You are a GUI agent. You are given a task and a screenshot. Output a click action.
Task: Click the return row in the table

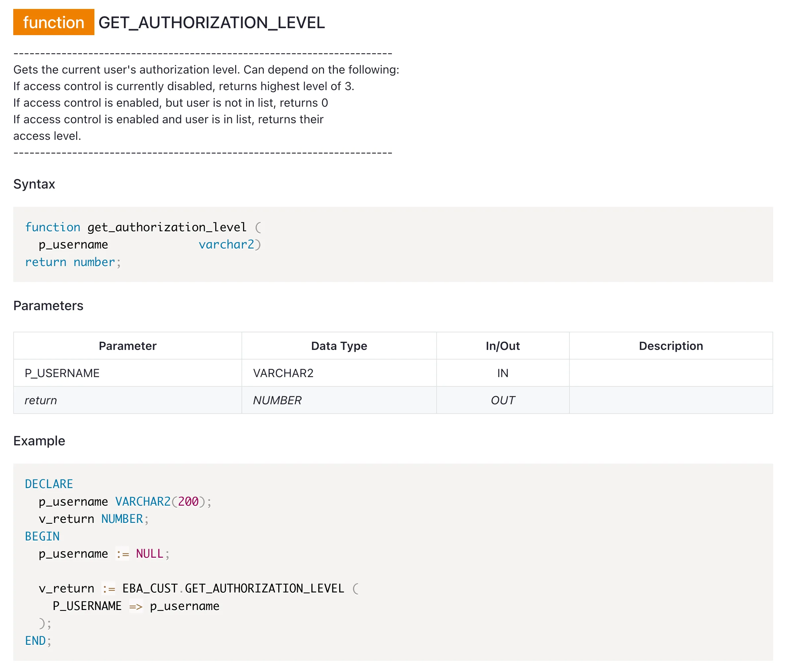click(40, 400)
